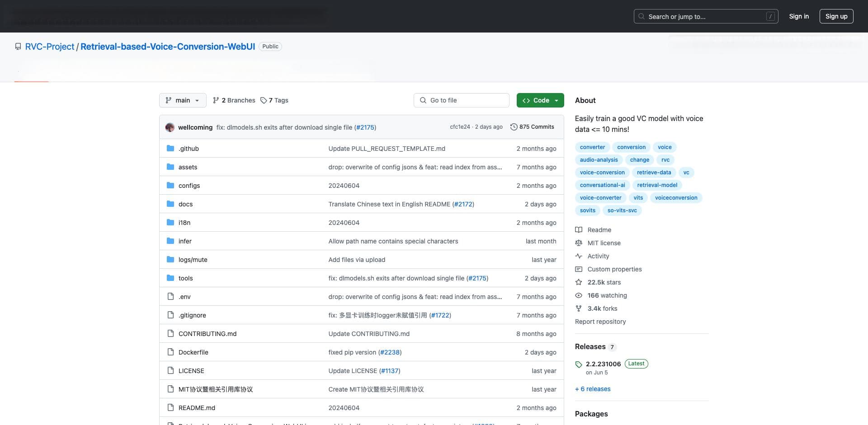868x425 pixels.
Task: Open the MIT协议暨相关引用库协议 file
Action: pos(216,389)
